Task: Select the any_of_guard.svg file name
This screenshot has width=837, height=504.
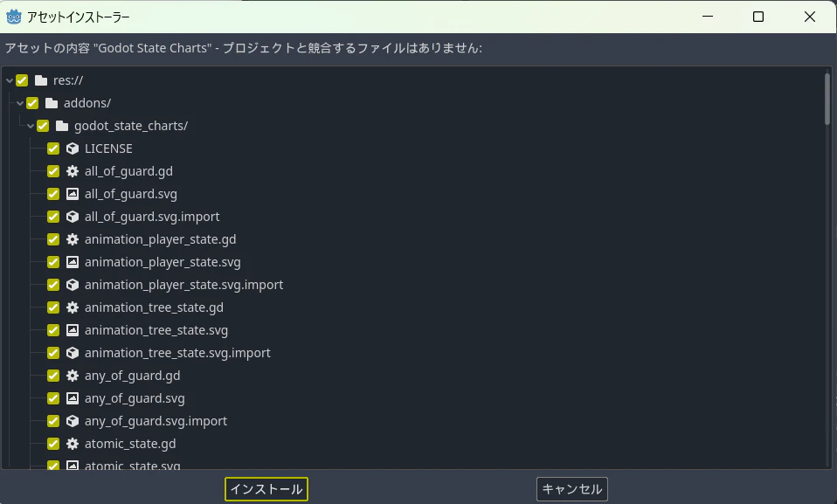Action: (x=135, y=398)
